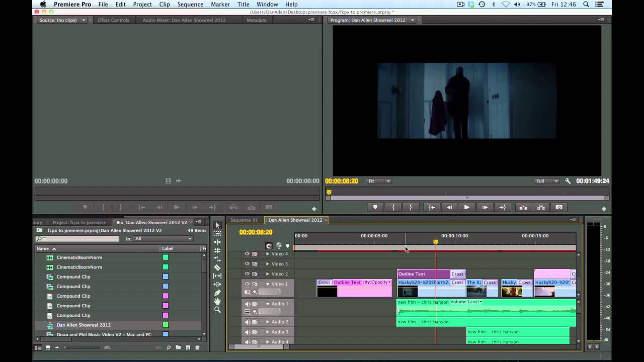Image resolution: width=644 pixels, height=362 pixels.
Task: Select the Pen tool
Action: coord(217,293)
